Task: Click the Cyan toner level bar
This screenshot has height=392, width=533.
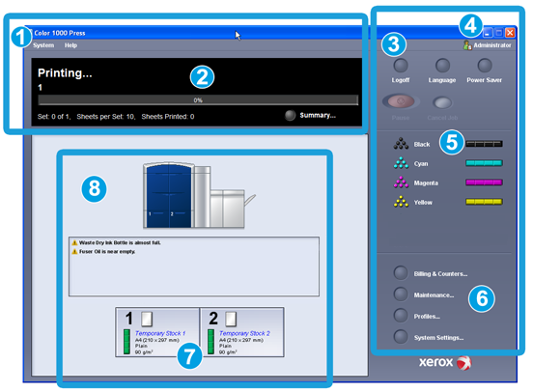Action: tap(484, 163)
